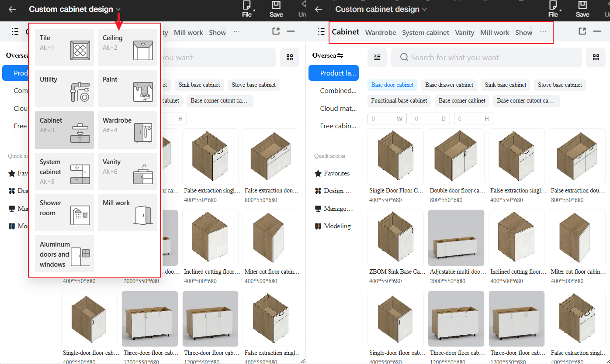
Task: Switch to the Wardrobe tab in the tab bar
Action: tap(381, 32)
